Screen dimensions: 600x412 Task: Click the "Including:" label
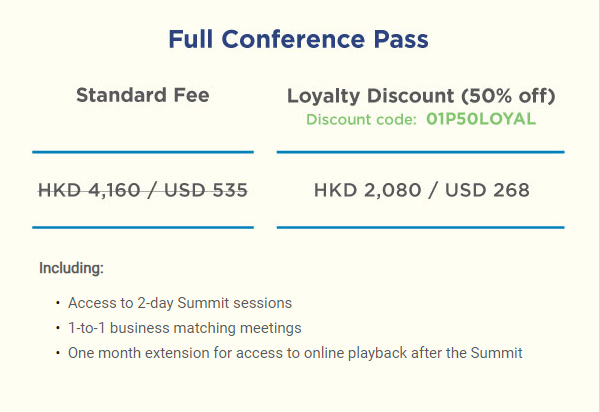click(71, 268)
